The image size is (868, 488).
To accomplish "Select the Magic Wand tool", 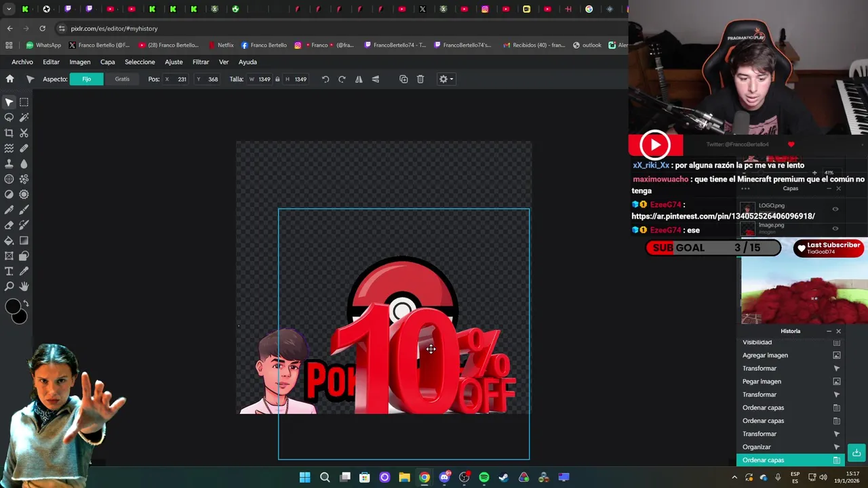I will 24,117.
